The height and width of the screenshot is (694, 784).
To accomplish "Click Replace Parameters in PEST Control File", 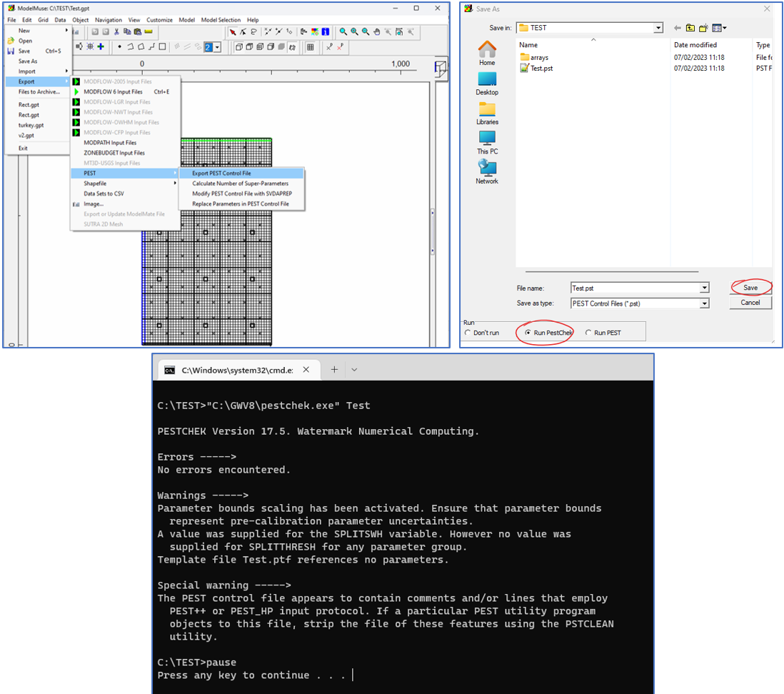I will point(241,204).
